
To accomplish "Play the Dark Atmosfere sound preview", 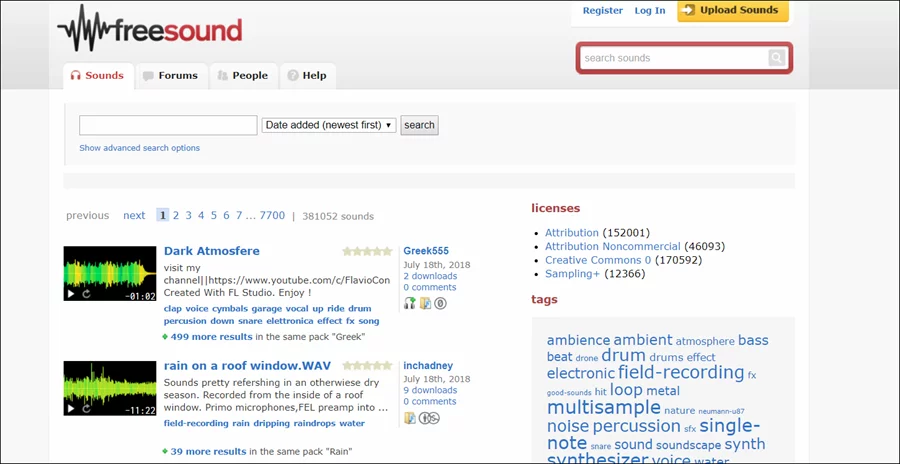I will (x=71, y=295).
